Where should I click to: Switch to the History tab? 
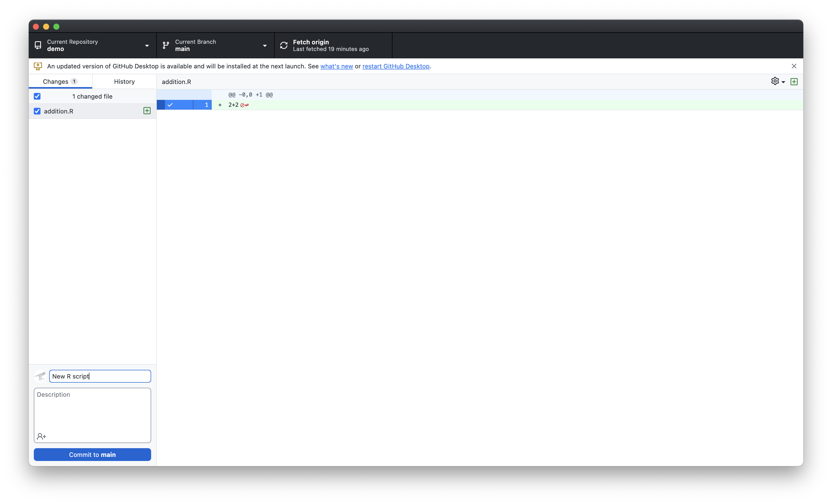click(124, 81)
